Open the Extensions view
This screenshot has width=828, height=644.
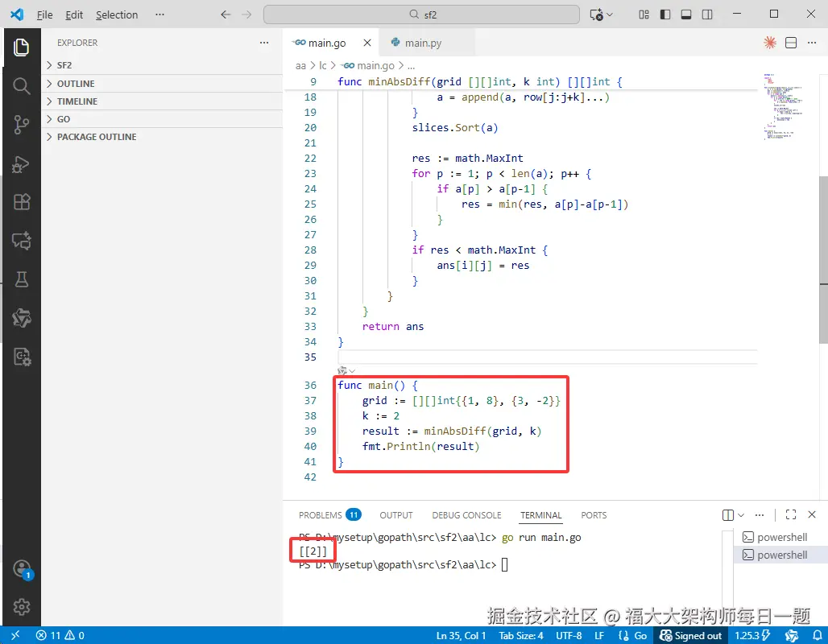point(21,202)
